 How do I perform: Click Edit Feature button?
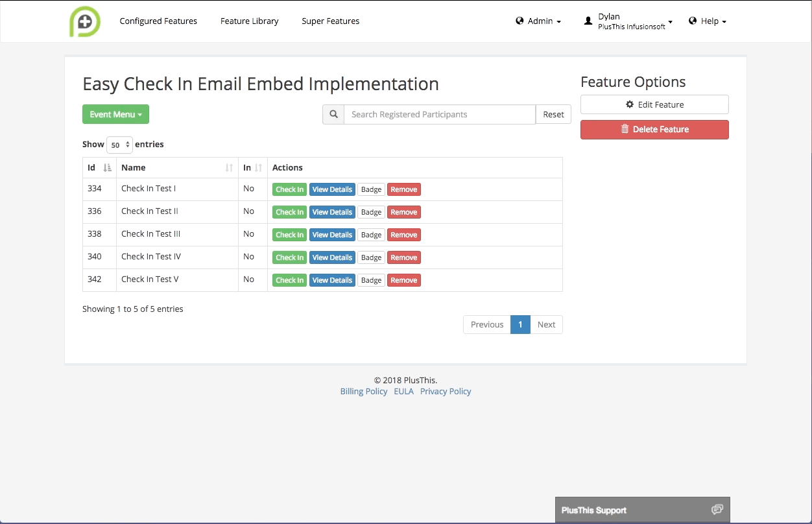(x=654, y=104)
